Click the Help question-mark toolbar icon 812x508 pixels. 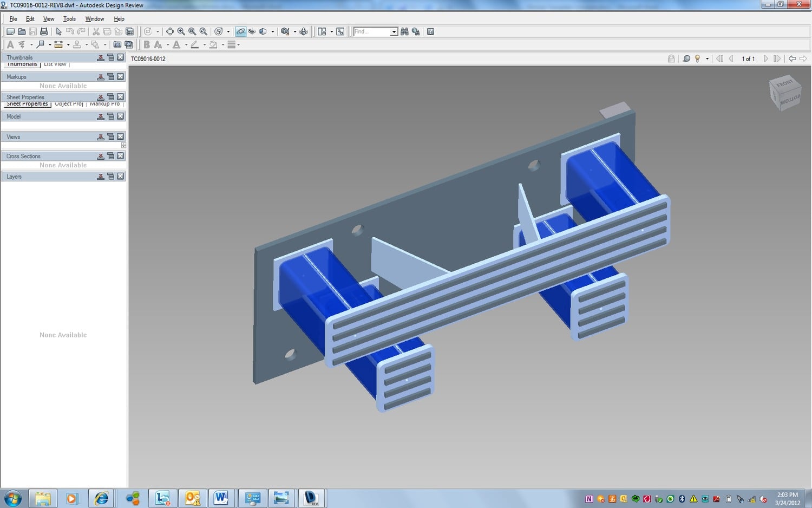[x=431, y=31]
